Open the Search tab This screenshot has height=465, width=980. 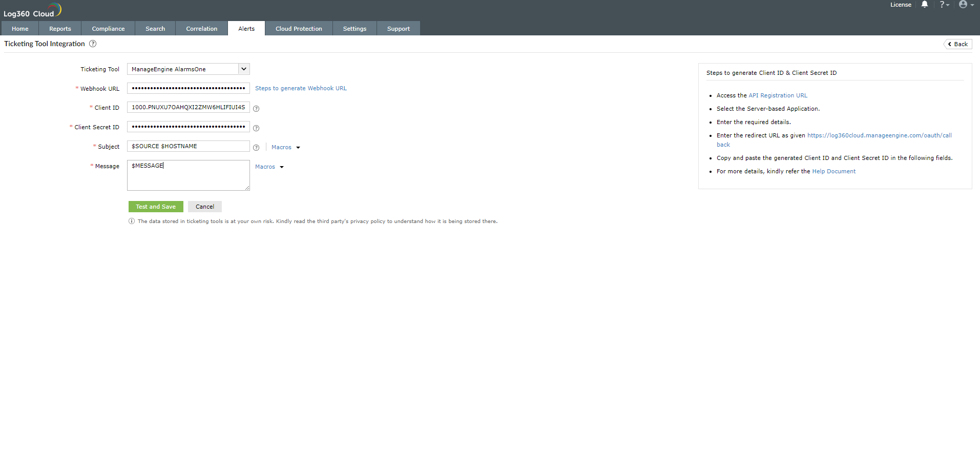pos(155,29)
